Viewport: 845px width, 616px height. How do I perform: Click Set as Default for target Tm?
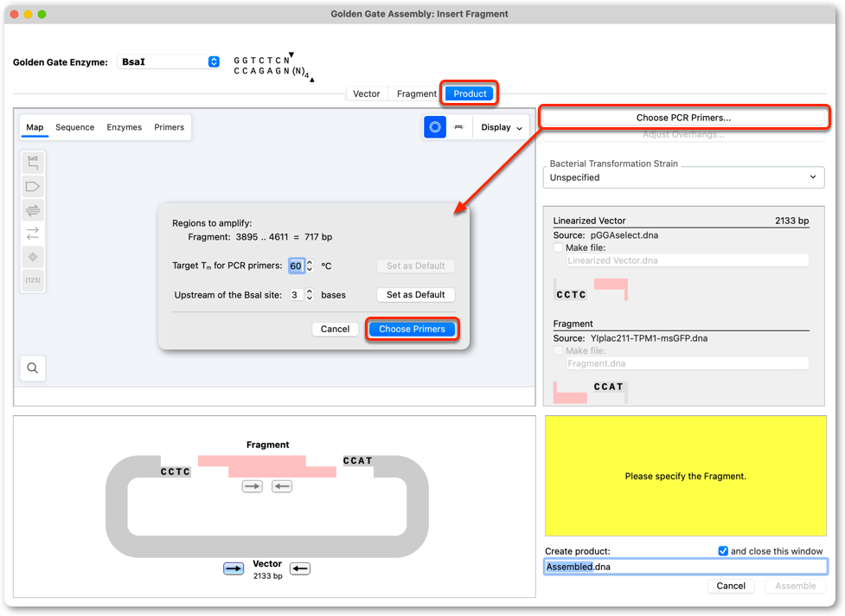415,266
